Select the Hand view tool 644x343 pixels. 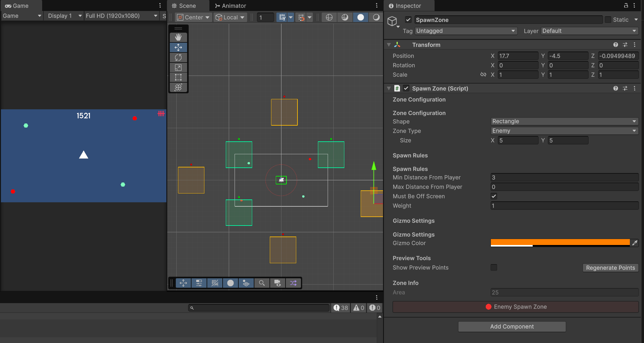[x=178, y=37]
